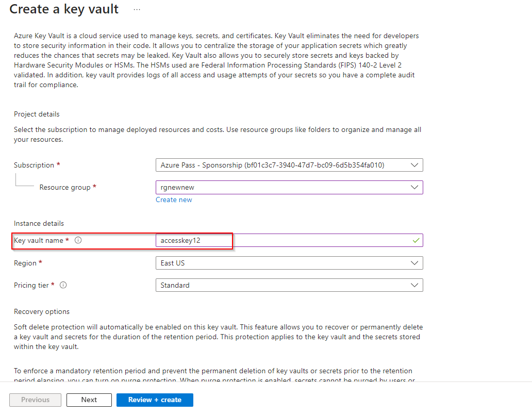This screenshot has height=415, width=532.
Task: Click the Resource group field label
Action: (x=65, y=187)
